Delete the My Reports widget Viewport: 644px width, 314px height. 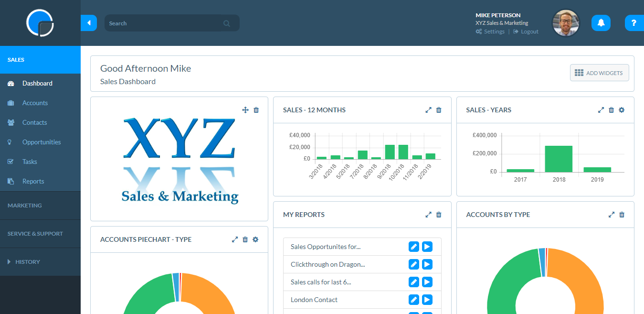click(x=439, y=215)
